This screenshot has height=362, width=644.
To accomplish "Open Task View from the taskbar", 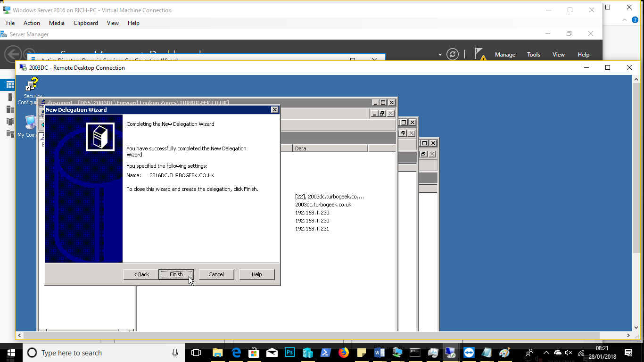I will pyautogui.click(x=196, y=353).
